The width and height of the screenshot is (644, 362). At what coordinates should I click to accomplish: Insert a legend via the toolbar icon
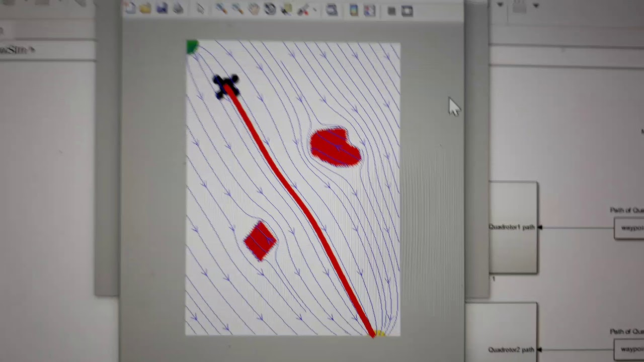click(x=370, y=11)
